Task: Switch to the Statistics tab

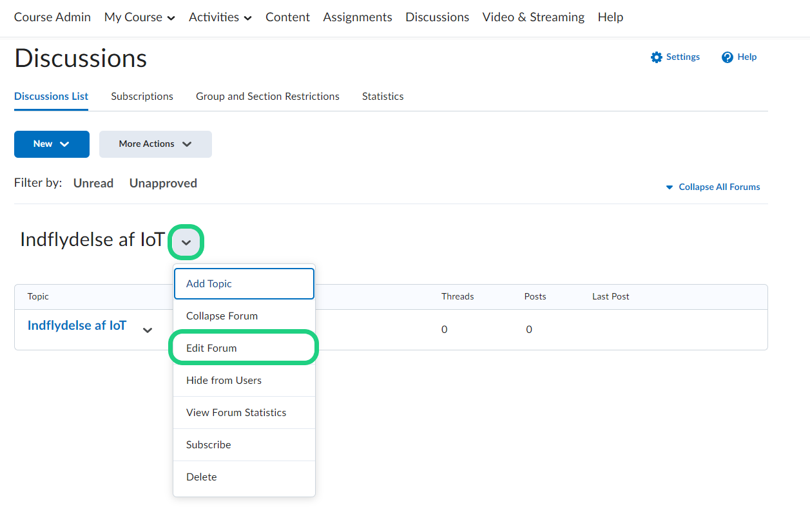Action: [x=383, y=96]
